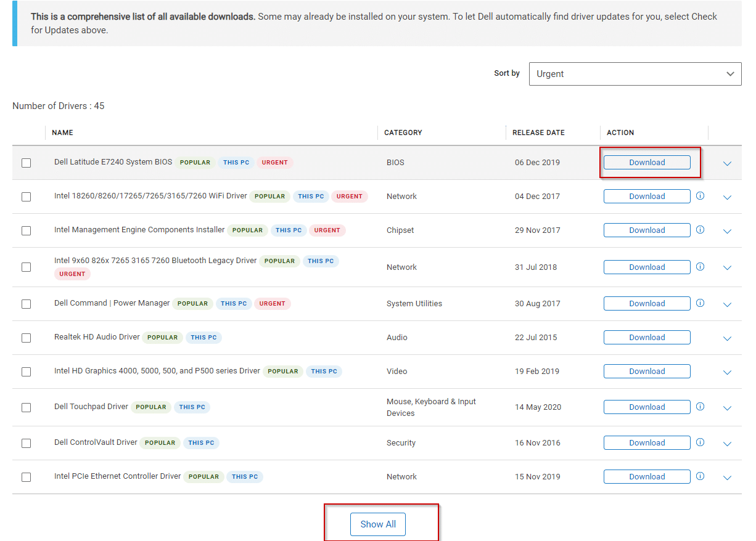Click the ACTION column header

pos(620,132)
